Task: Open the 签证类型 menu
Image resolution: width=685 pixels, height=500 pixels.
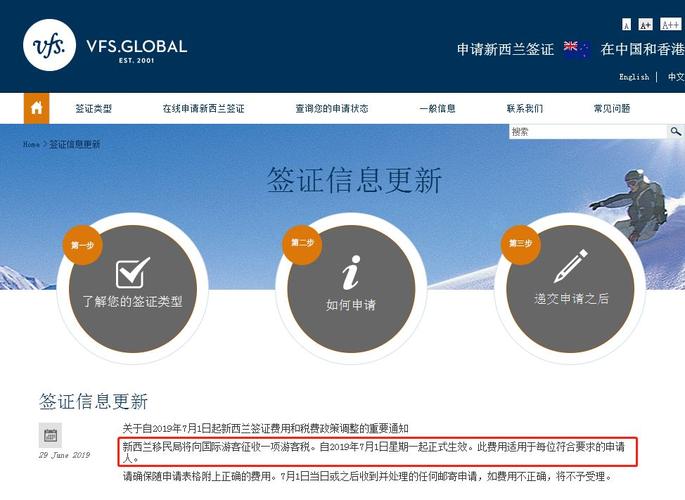Action: click(93, 108)
